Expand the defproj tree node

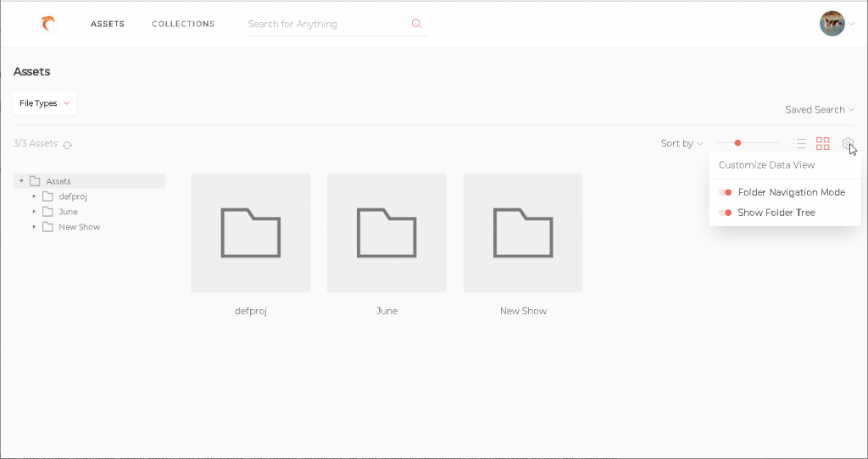[x=34, y=196]
